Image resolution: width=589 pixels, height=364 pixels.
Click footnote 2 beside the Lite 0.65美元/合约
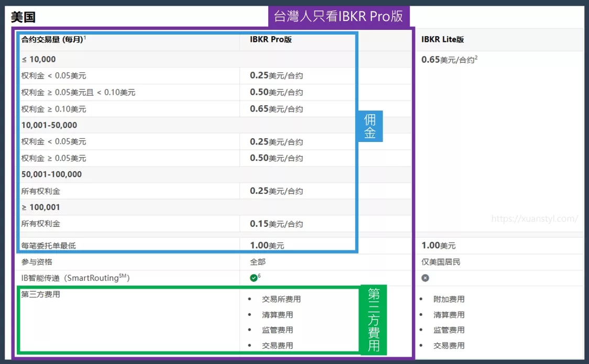click(x=476, y=58)
